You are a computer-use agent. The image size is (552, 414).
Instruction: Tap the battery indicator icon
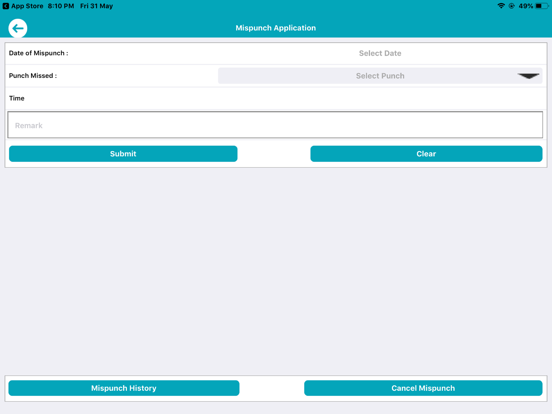(542, 6)
